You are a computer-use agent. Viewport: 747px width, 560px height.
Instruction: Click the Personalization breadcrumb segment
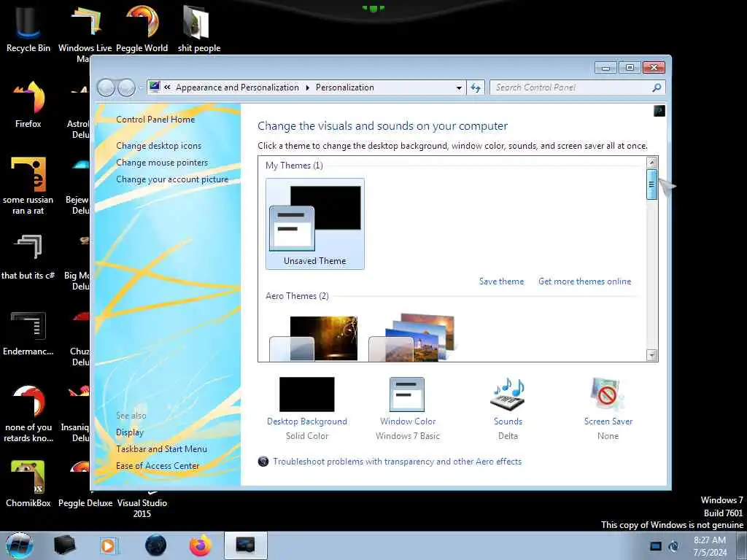coord(345,87)
